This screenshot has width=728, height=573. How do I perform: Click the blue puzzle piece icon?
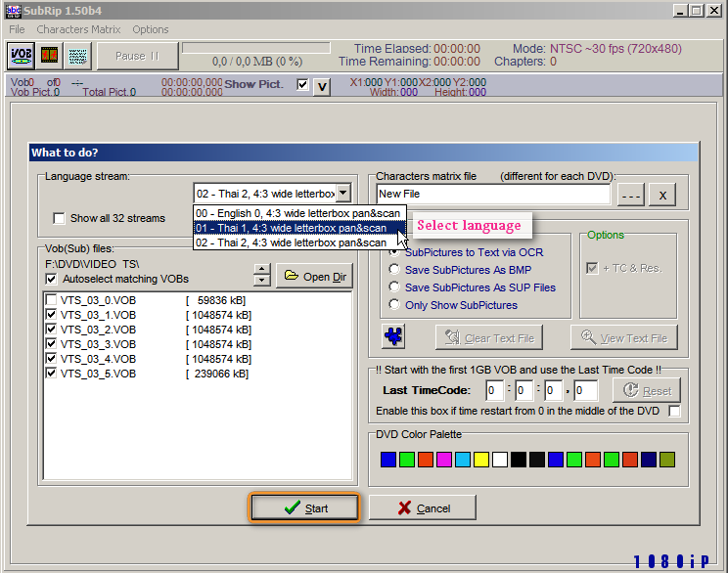393,336
